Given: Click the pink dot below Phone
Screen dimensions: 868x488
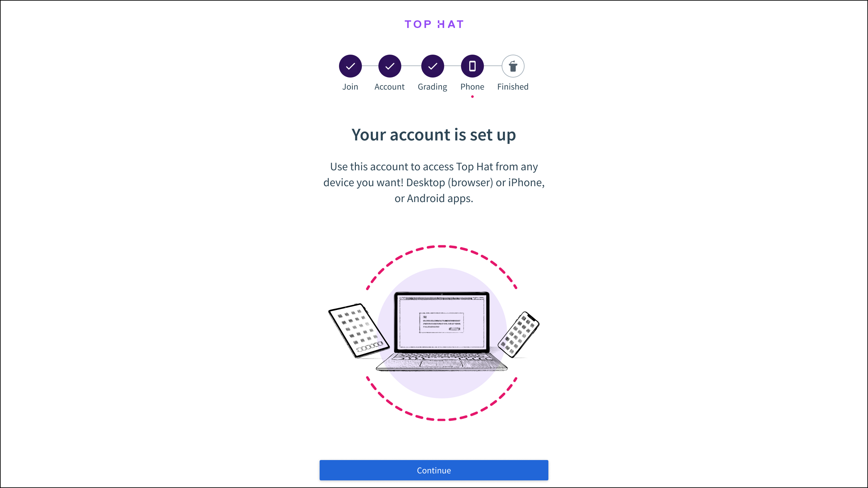Looking at the screenshot, I should 472,97.
